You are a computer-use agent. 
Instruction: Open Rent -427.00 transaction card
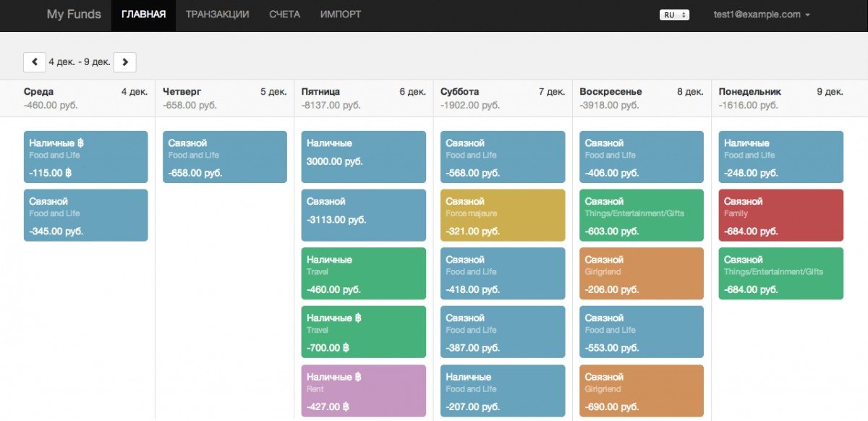[x=364, y=391]
